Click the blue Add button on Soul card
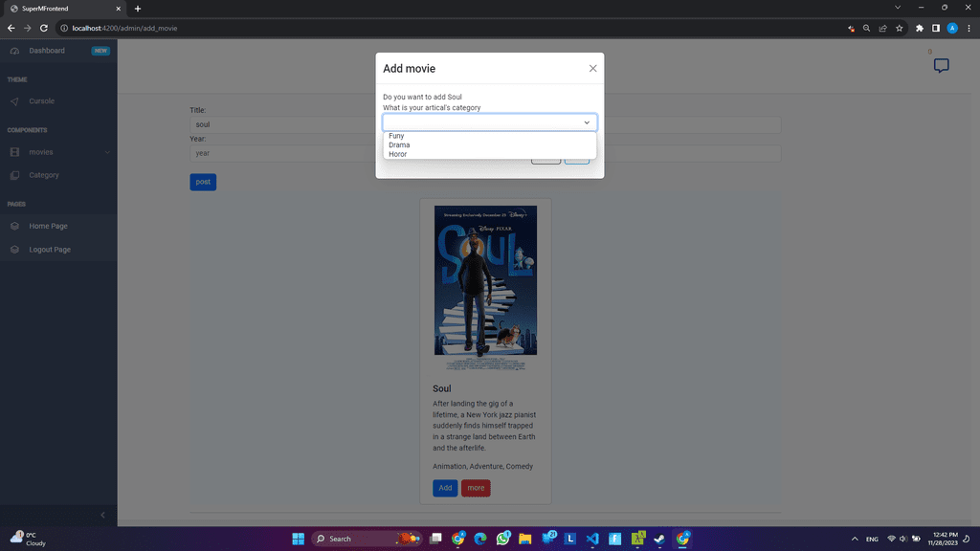The height and width of the screenshot is (551, 980). point(445,488)
